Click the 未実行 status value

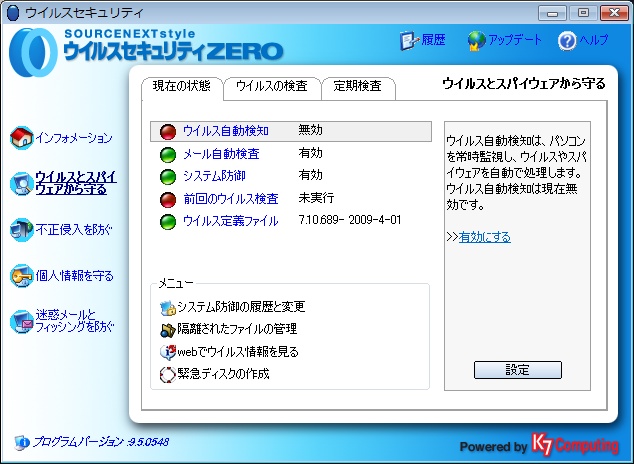pos(316,198)
